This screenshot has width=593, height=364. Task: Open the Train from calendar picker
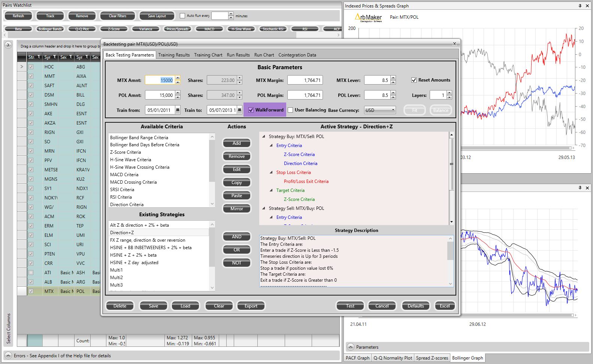(x=178, y=110)
